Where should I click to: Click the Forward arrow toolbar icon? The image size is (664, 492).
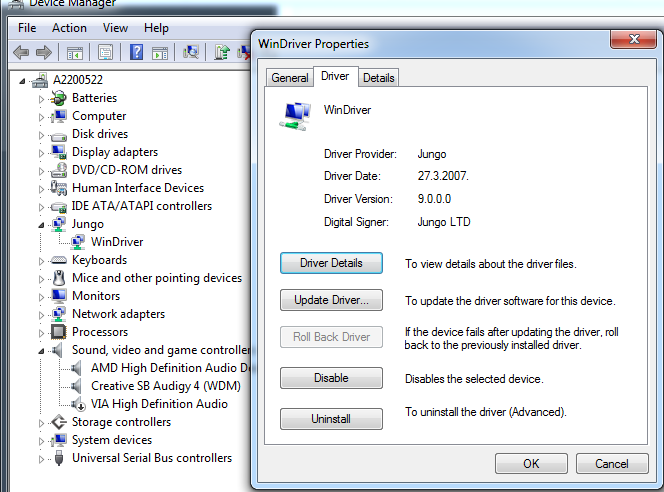coord(44,53)
